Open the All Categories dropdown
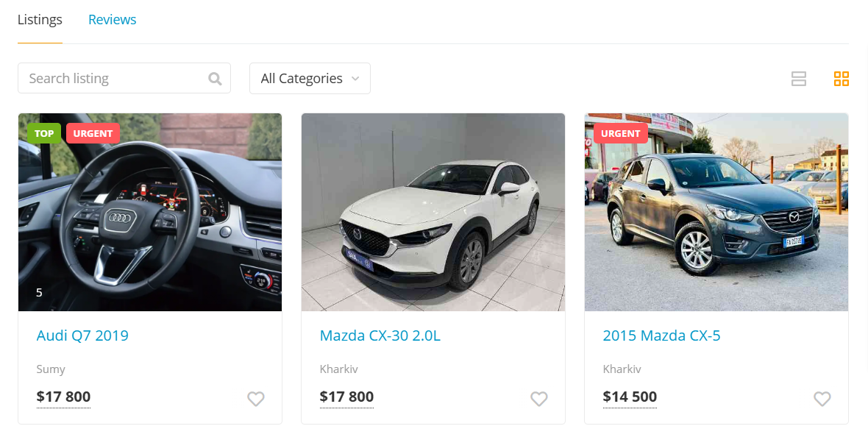 310,79
